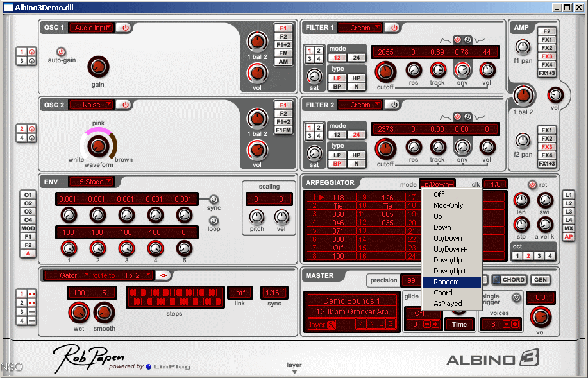Set arpeggiator oct to 3
Screen dimensions: 588x378
click(x=539, y=256)
